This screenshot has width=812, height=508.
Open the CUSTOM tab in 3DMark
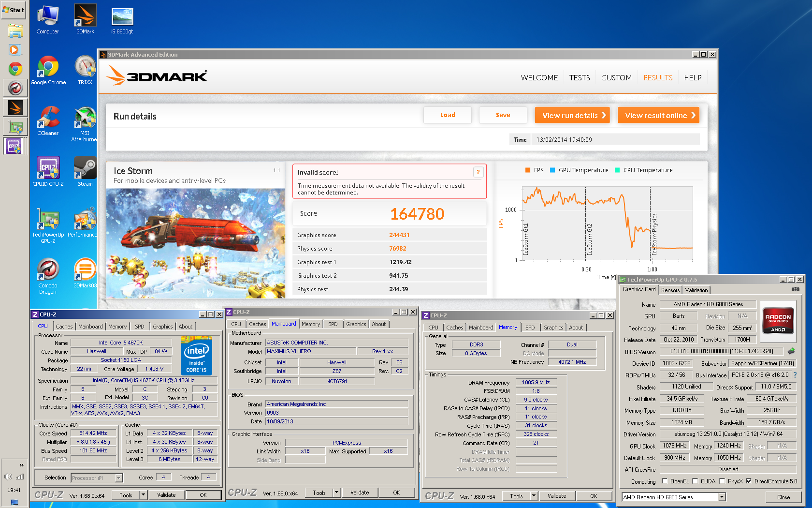point(616,77)
